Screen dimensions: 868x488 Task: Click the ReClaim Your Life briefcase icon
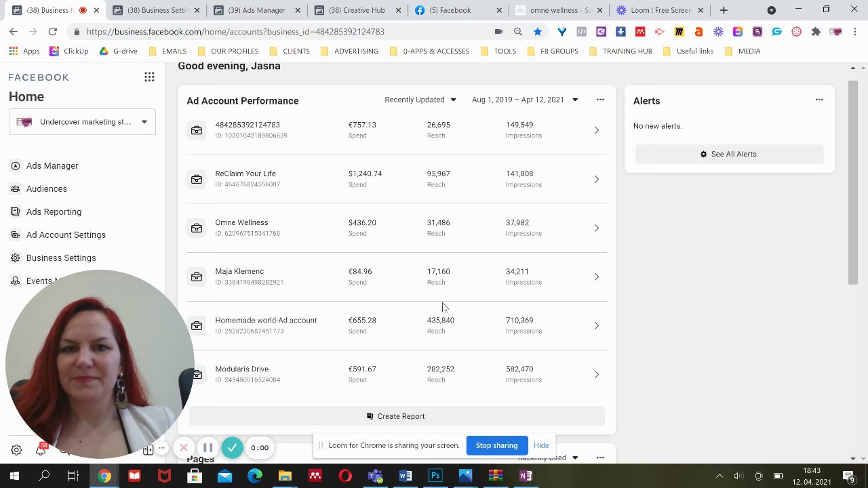point(197,179)
